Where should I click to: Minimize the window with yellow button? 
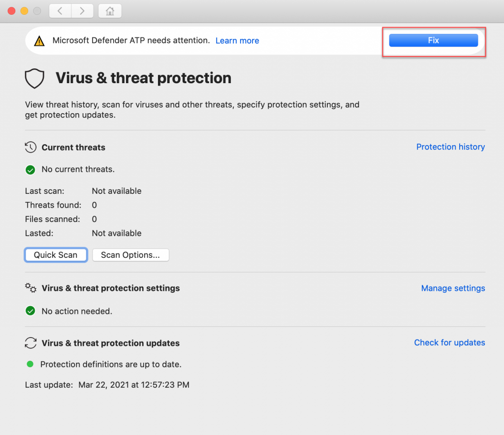(24, 11)
